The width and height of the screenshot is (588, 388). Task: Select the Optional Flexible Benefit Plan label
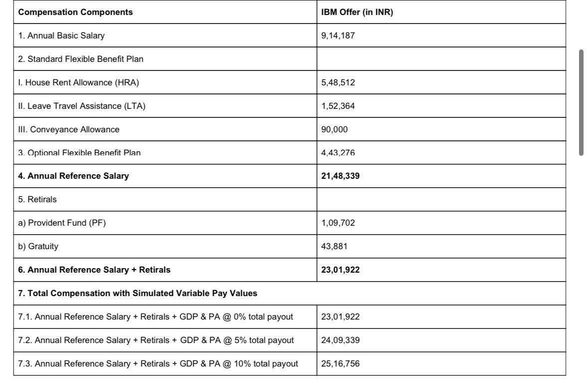pos(79,153)
